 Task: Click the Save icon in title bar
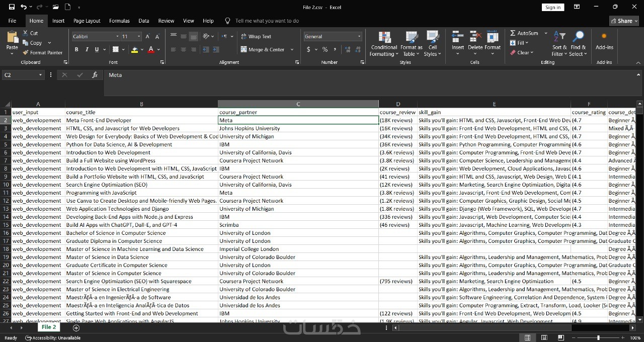tap(12, 7)
